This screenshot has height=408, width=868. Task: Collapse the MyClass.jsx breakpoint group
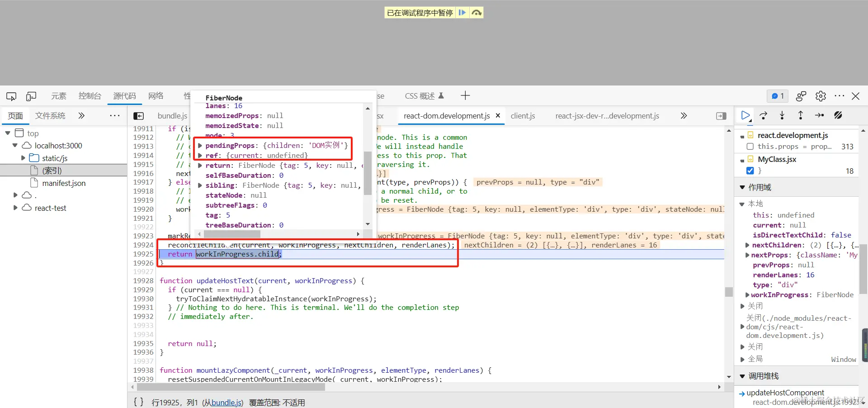(742, 160)
